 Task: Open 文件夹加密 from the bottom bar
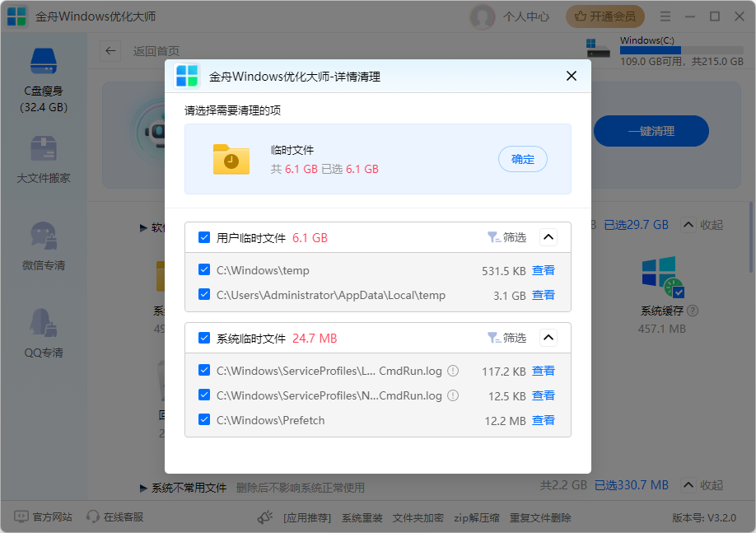(x=418, y=517)
